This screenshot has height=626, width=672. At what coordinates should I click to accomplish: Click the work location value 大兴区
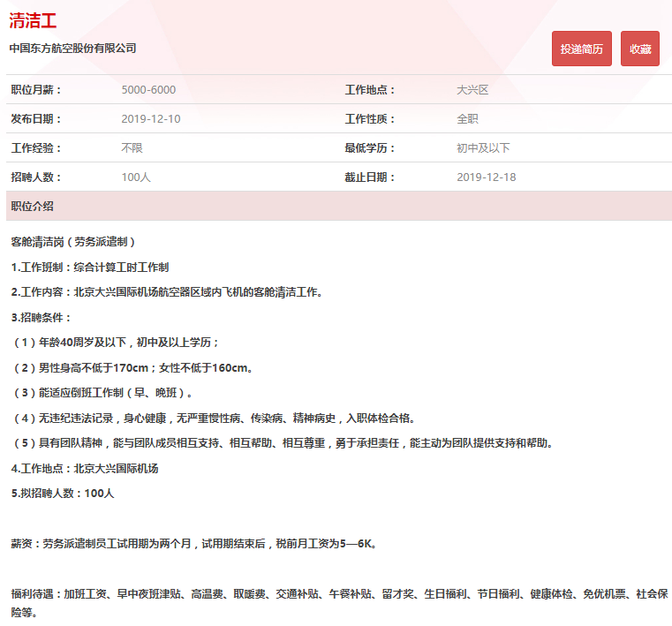(x=472, y=89)
